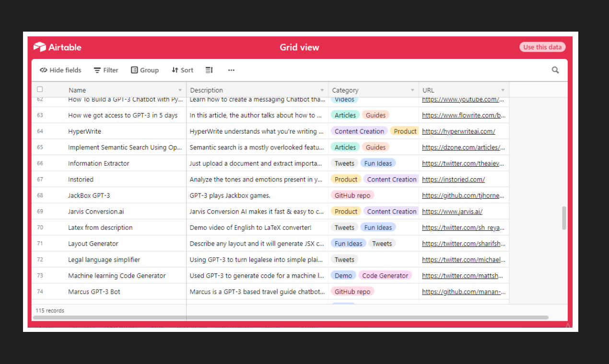Click Tweets tag in Legal language row

point(344,260)
